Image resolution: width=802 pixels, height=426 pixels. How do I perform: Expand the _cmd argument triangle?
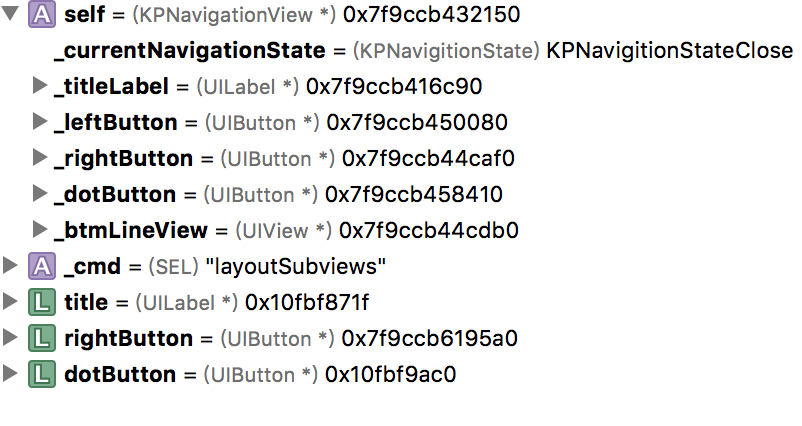pos(10,265)
